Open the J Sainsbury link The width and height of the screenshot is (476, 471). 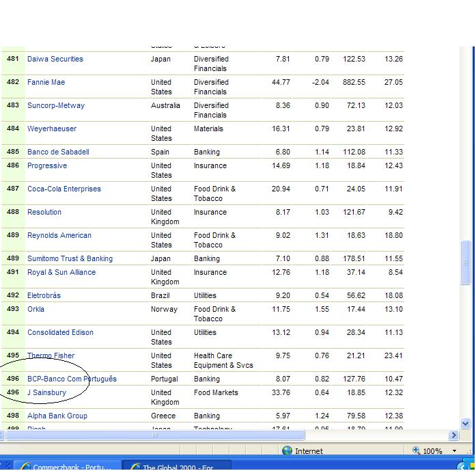pos(46,392)
